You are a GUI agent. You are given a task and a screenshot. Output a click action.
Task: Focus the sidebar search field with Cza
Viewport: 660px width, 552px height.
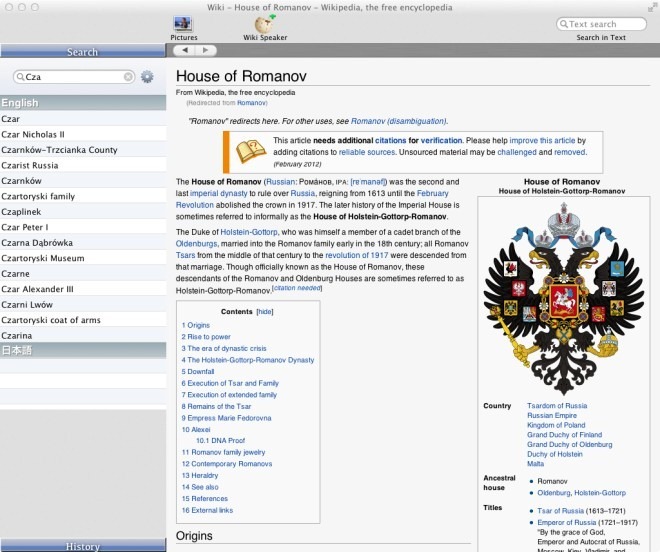click(x=74, y=77)
